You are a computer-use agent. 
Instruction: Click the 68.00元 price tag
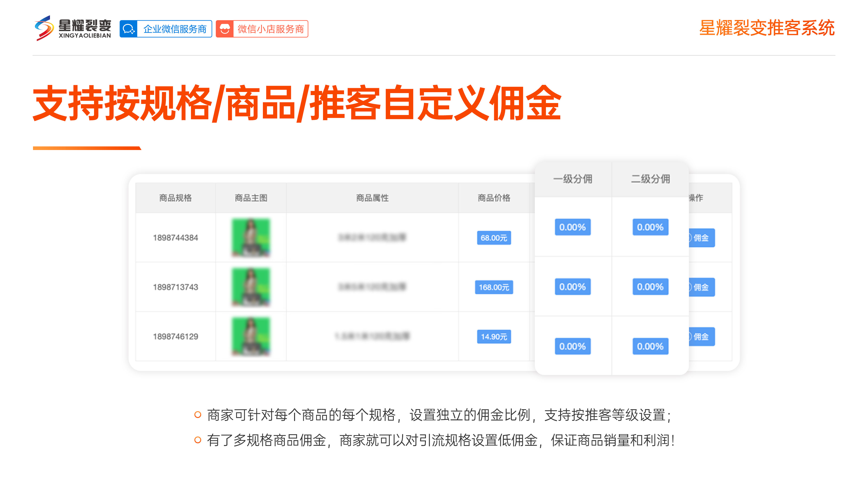494,238
